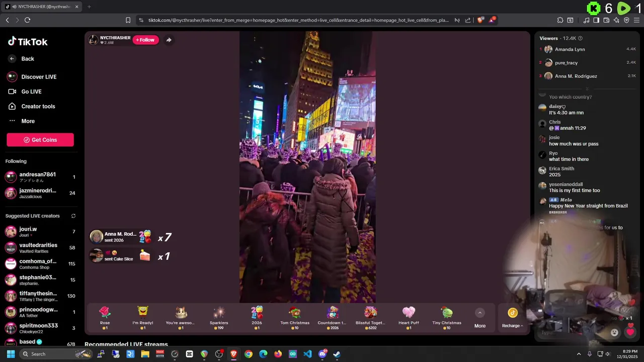The width and height of the screenshot is (644, 362).
Task: Open browser hamburger menu
Action: pyautogui.click(x=636, y=20)
